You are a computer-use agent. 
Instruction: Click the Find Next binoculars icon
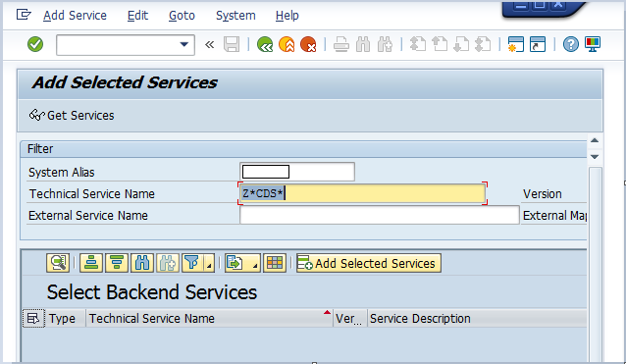tap(385, 44)
